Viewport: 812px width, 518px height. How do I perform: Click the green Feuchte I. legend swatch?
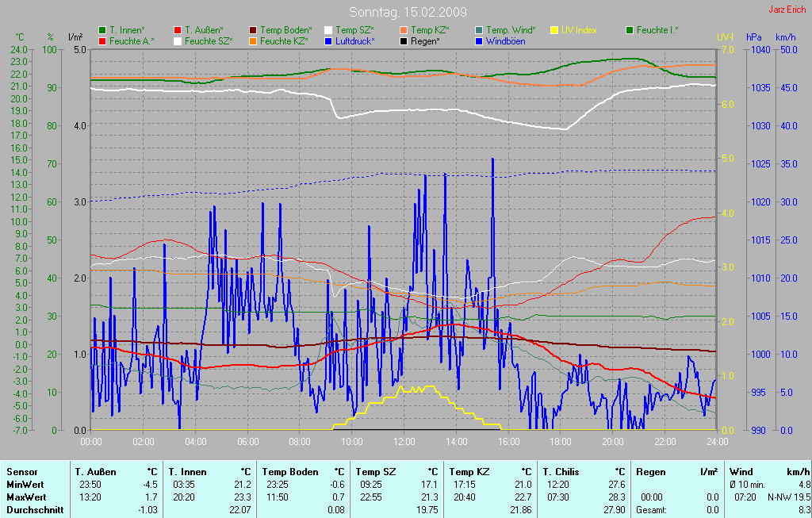[630, 31]
